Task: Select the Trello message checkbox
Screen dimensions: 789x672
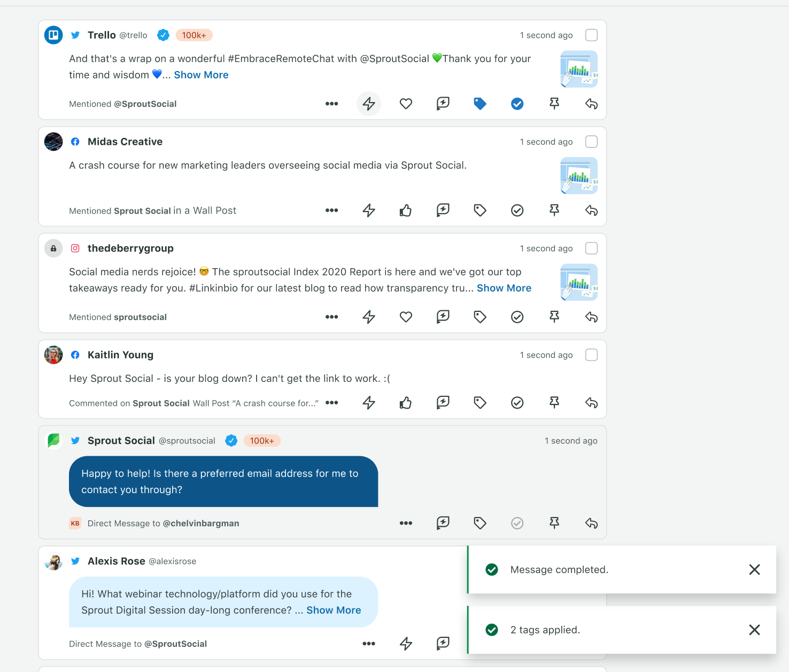Action: 591,35
